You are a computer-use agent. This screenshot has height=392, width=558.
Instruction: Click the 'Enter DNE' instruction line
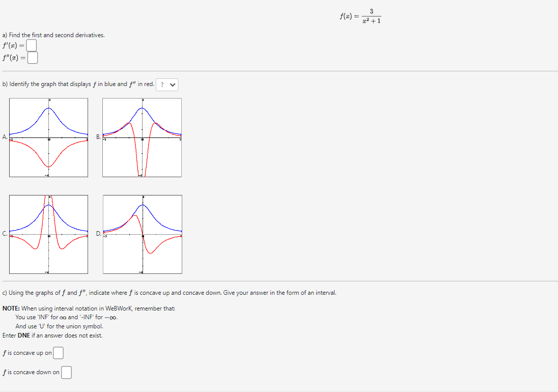(51, 335)
